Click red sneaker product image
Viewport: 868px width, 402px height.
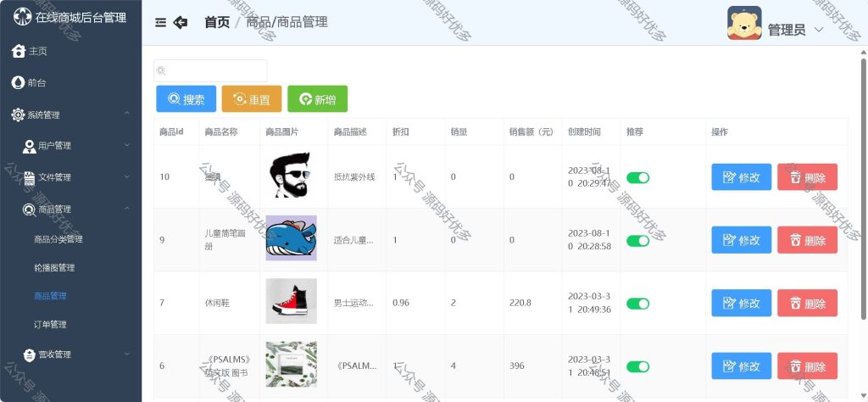pos(292,301)
